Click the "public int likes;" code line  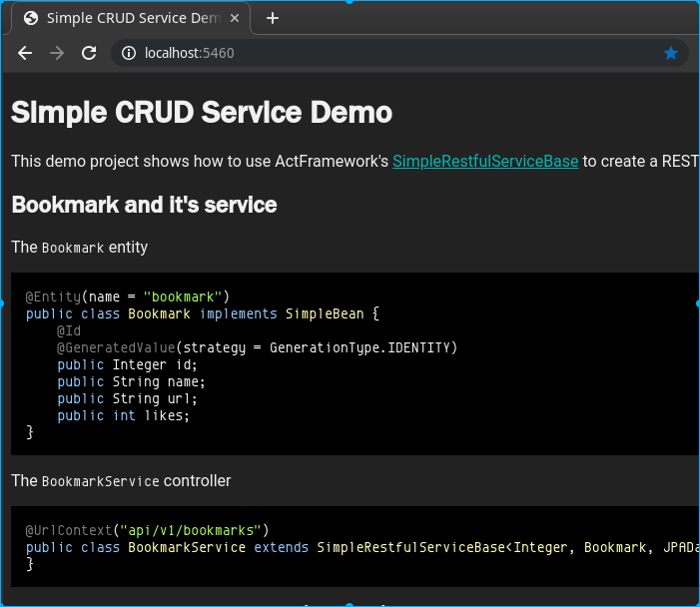pyautogui.click(x=123, y=415)
